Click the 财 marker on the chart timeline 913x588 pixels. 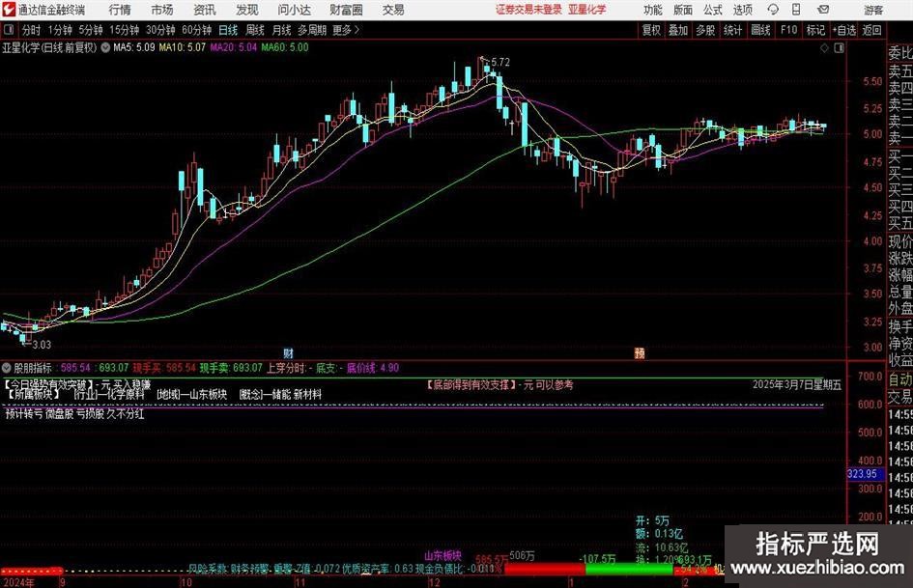(288, 353)
